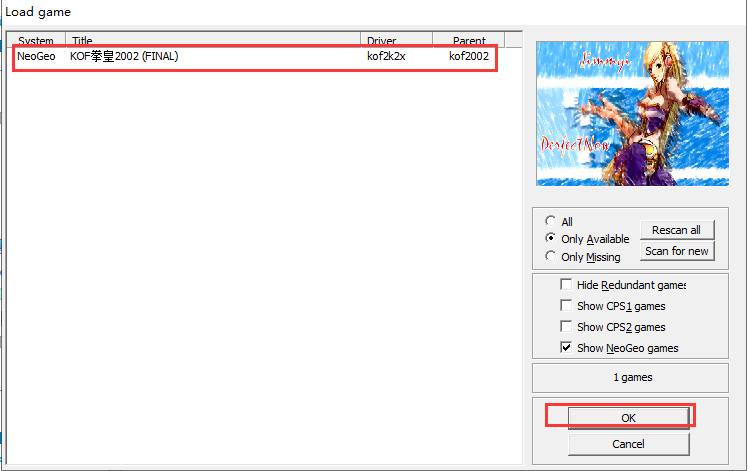This screenshot has width=748, height=471.
Task: Click the game preview artwork thumbnail
Action: click(x=633, y=114)
